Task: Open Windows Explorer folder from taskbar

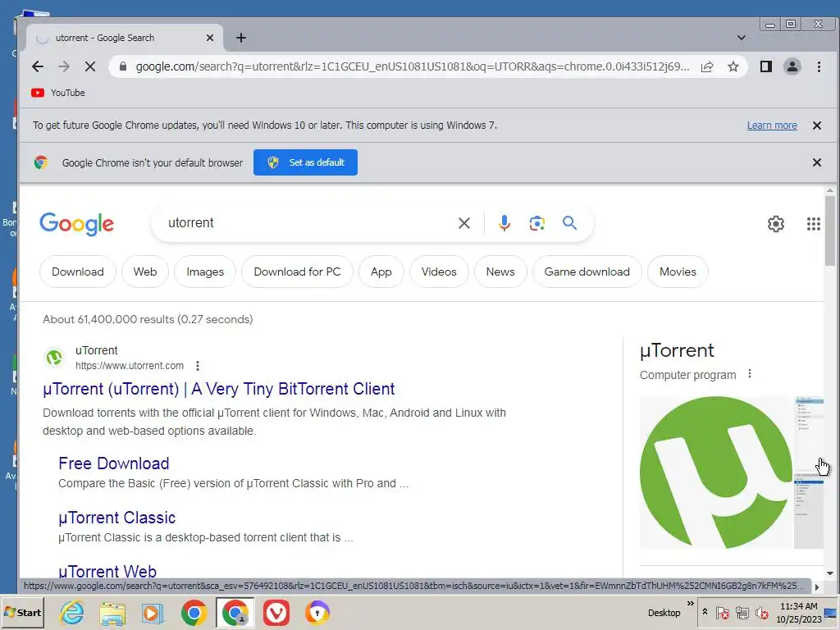Action: [112, 612]
